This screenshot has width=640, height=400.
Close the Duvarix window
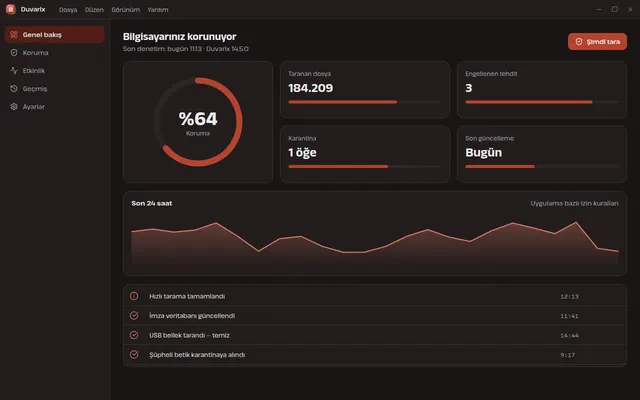630,9
